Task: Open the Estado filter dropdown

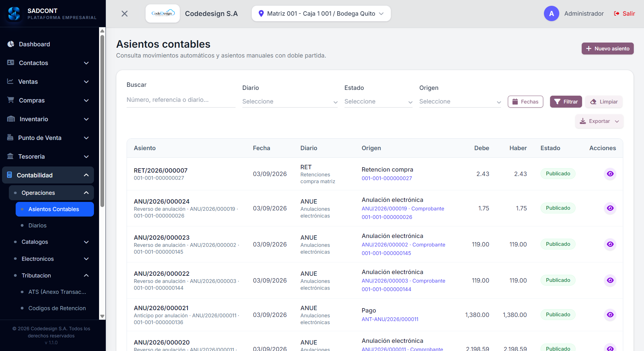Action: tap(378, 101)
